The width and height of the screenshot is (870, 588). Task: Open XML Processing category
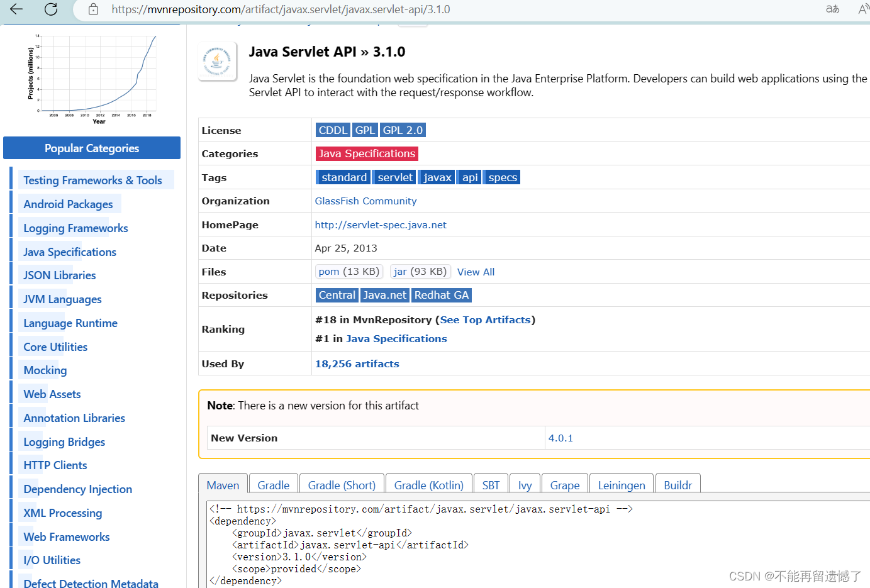point(63,513)
